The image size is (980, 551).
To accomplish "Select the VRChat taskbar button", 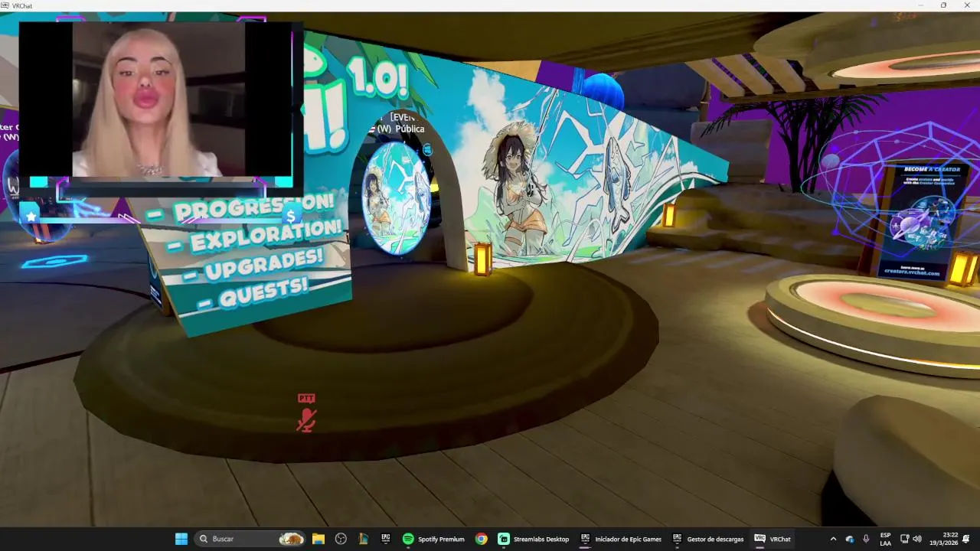I will point(773,539).
